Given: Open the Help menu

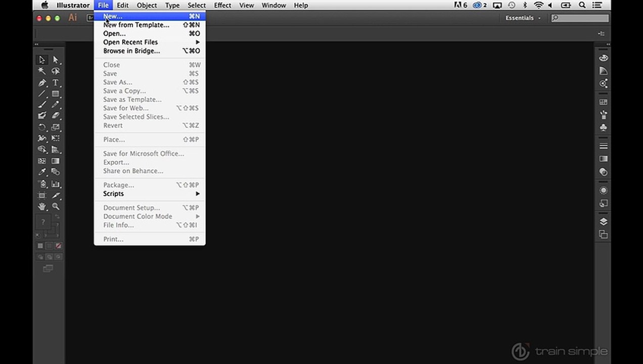Looking at the screenshot, I should click(x=301, y=5).
